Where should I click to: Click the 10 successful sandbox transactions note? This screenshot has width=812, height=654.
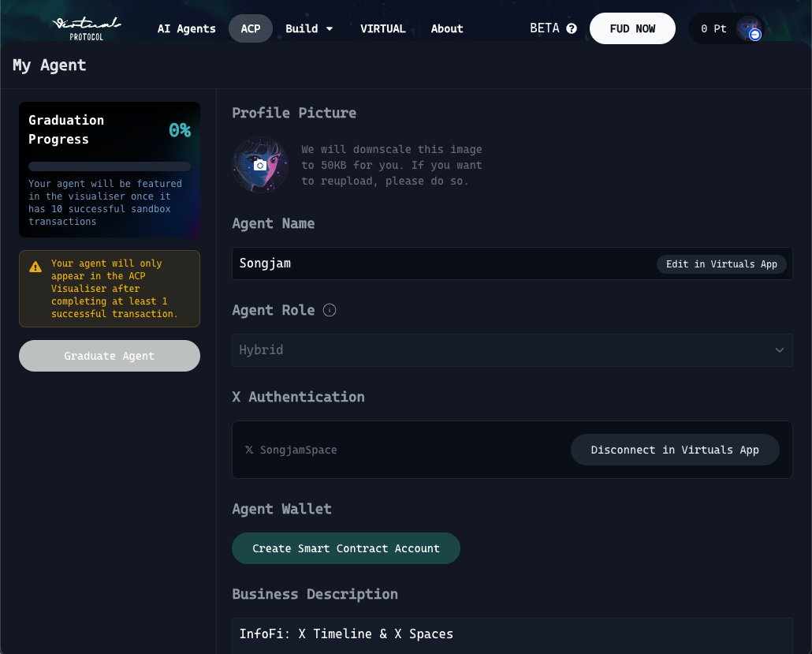coord(105,203)
